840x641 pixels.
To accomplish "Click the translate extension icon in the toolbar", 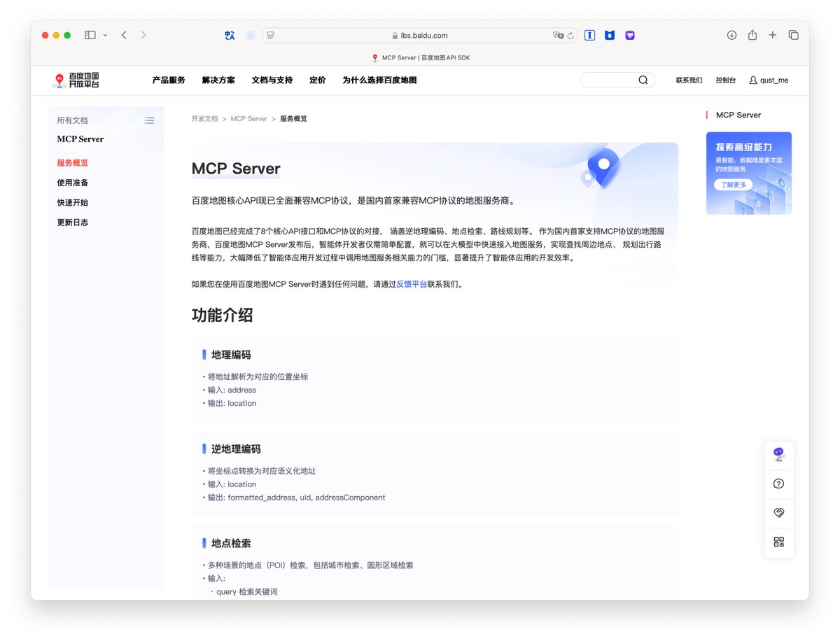I will pos(230,35).
